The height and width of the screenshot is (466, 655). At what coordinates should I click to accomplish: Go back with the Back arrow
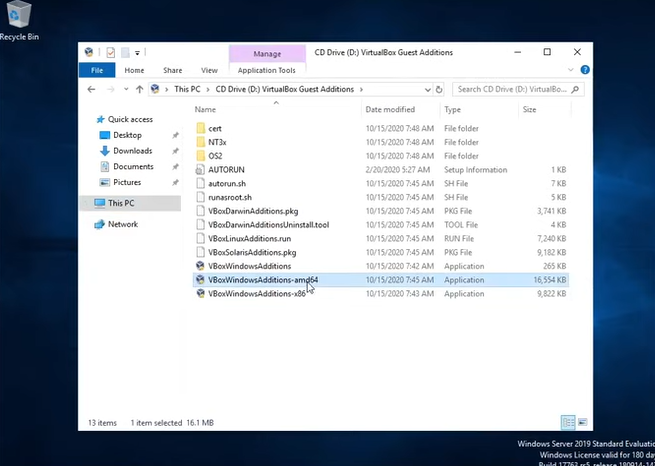(91, 89)
